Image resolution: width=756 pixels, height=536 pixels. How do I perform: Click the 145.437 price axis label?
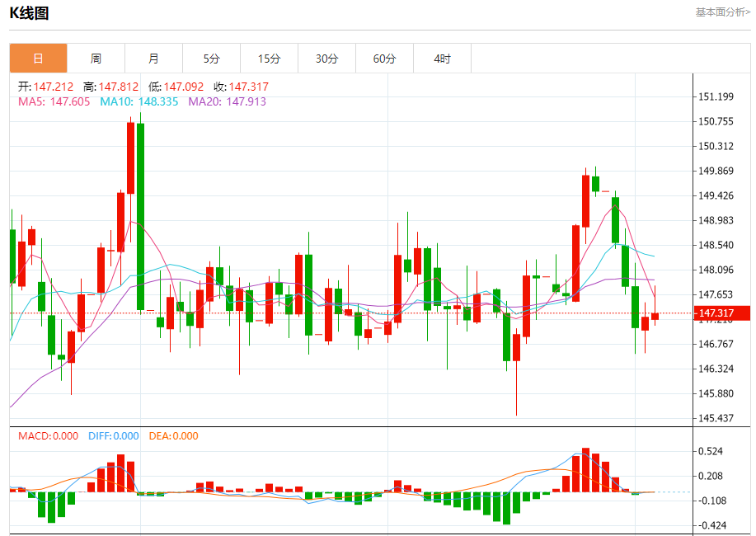716,418
